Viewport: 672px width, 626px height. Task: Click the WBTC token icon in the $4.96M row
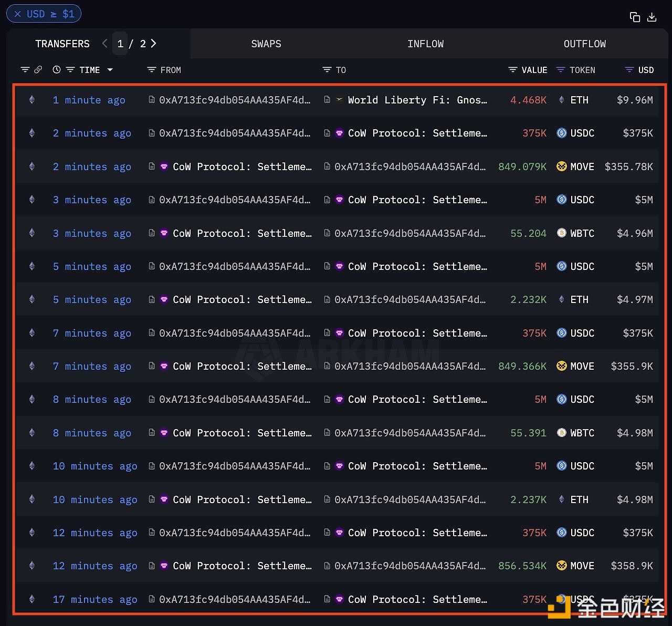coord(562,233)
